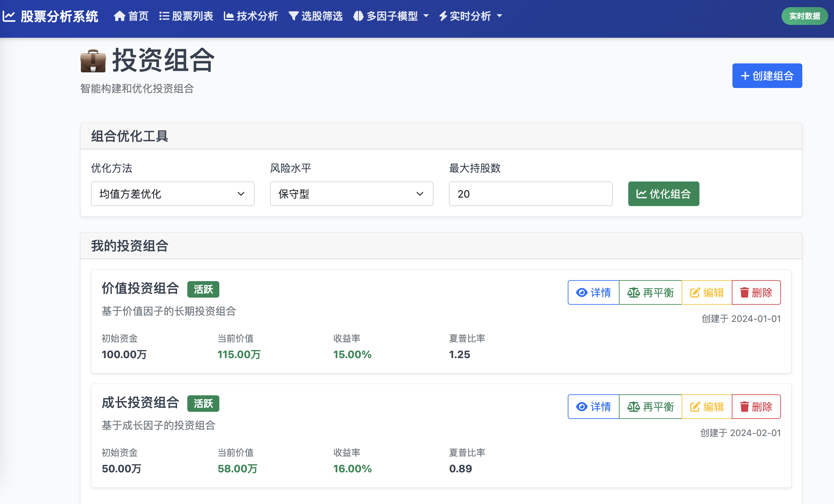Click the stock analysis system logo icon
The height and width of the screenshot is (504, 834).
point(9,16)
